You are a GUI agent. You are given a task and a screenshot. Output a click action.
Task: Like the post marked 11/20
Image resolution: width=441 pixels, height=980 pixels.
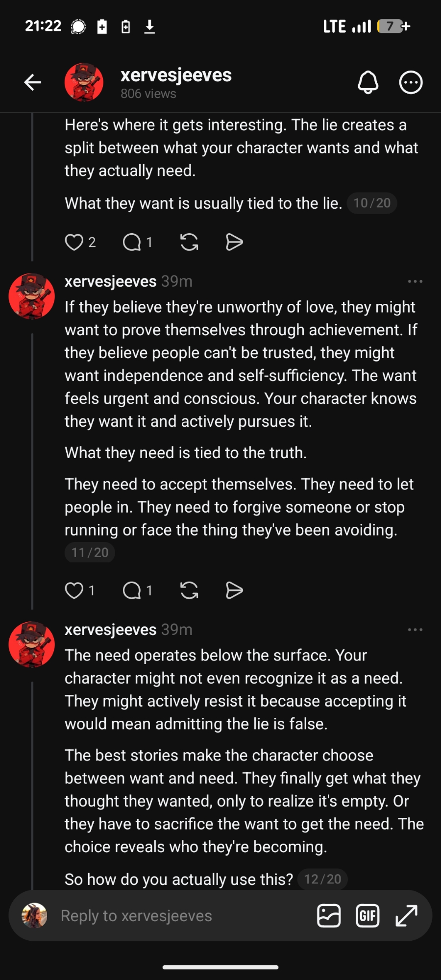point(74,590)
